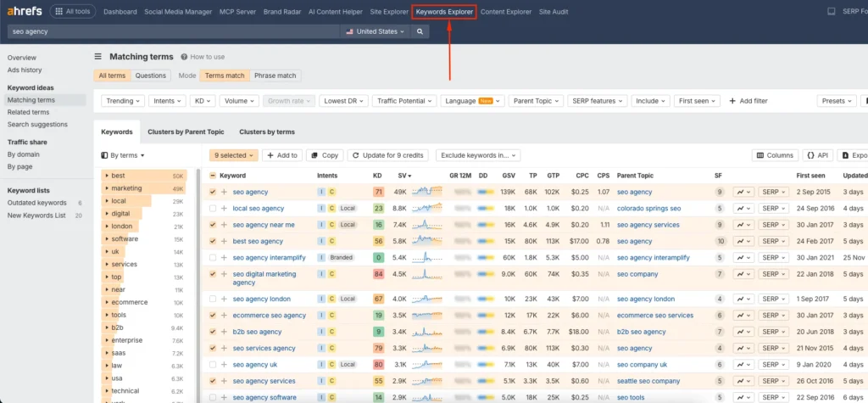Click the KD 0 badge for seo agency interamplify
The height and width of the screenshot is (403, 868).
(379, 258)
